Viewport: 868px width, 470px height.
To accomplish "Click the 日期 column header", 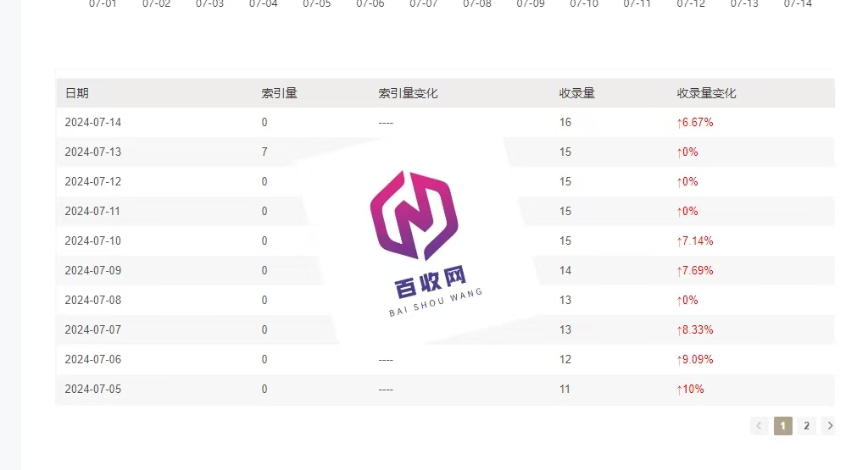I will pos(77,93).
